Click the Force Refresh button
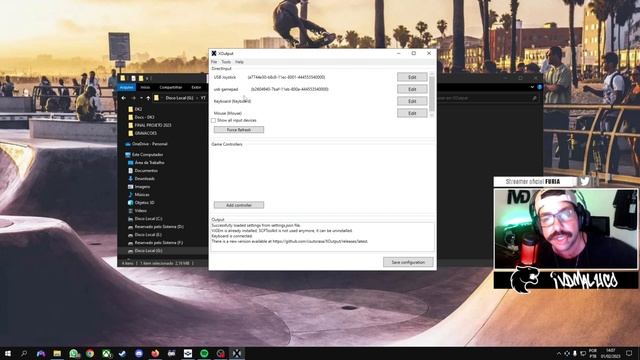Image resolution: width=640 pixels, height=360 pixels. pyautogui.click(x=239, y=130)
